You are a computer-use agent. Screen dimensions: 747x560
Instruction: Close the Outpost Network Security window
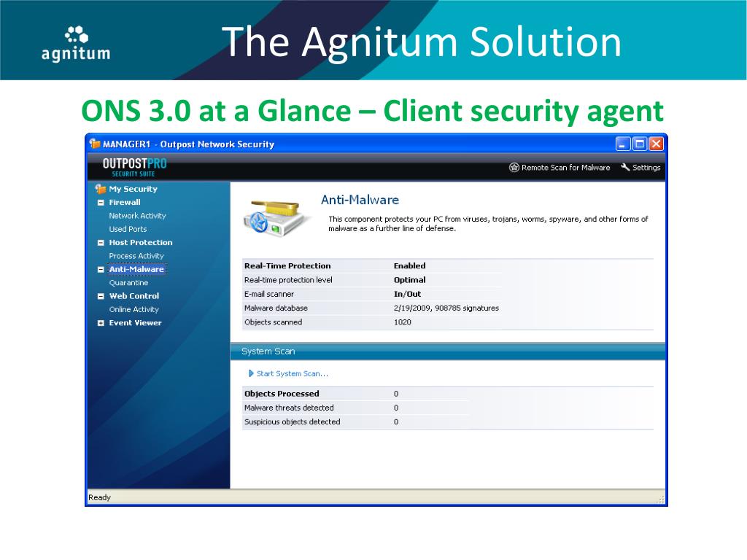(656, 144)
